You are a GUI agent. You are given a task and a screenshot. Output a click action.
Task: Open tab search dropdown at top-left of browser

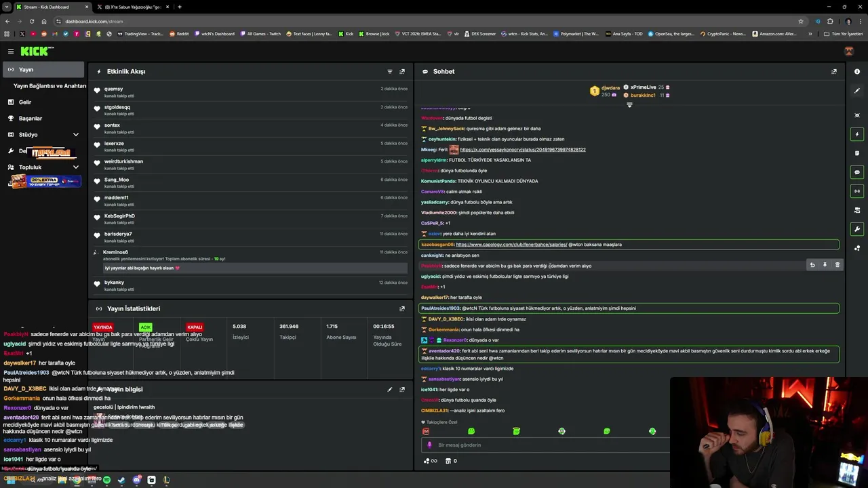coord(7,7)
